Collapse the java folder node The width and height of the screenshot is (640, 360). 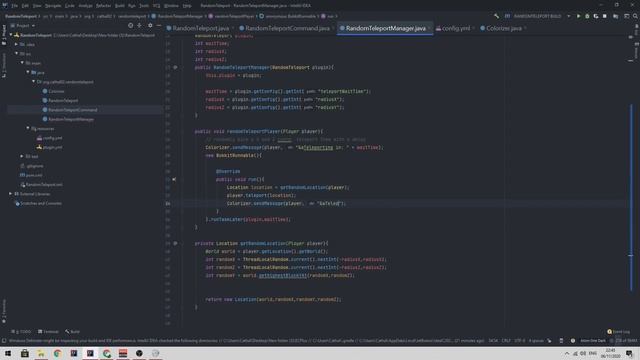pos(28,72)
